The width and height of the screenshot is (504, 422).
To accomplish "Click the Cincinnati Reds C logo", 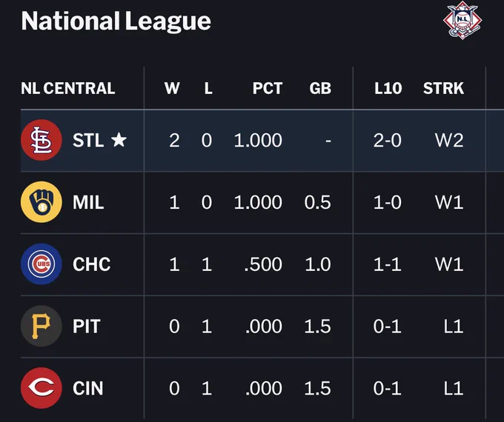I will pyautogui.click(x=42, y=388).
